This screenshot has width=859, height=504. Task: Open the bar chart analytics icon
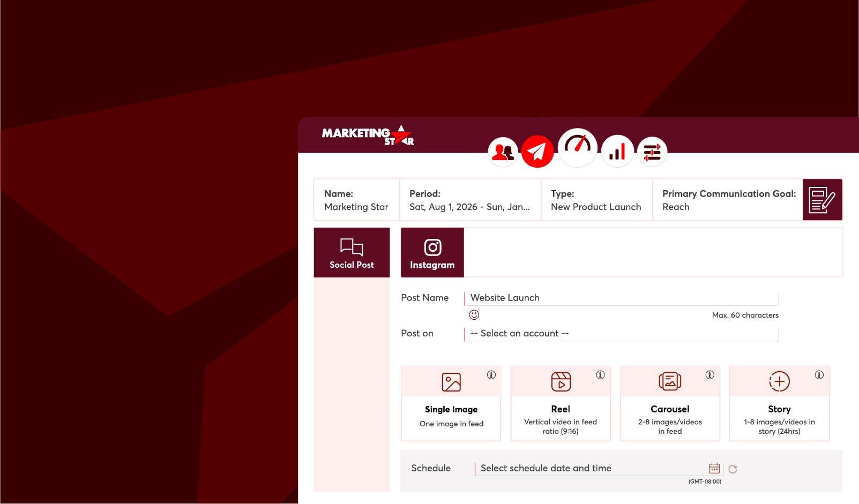coord(617,151)
